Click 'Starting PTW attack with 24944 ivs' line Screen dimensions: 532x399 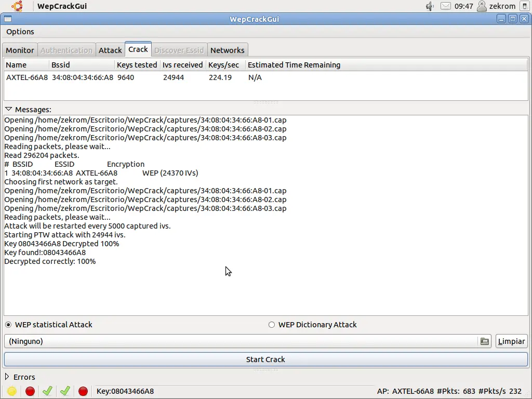click(65, 235)
